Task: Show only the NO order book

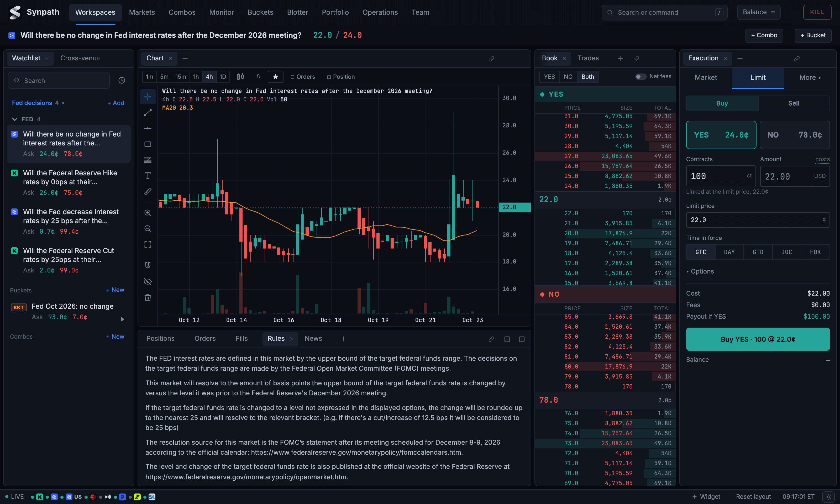Action: click(x=568, y=77)
